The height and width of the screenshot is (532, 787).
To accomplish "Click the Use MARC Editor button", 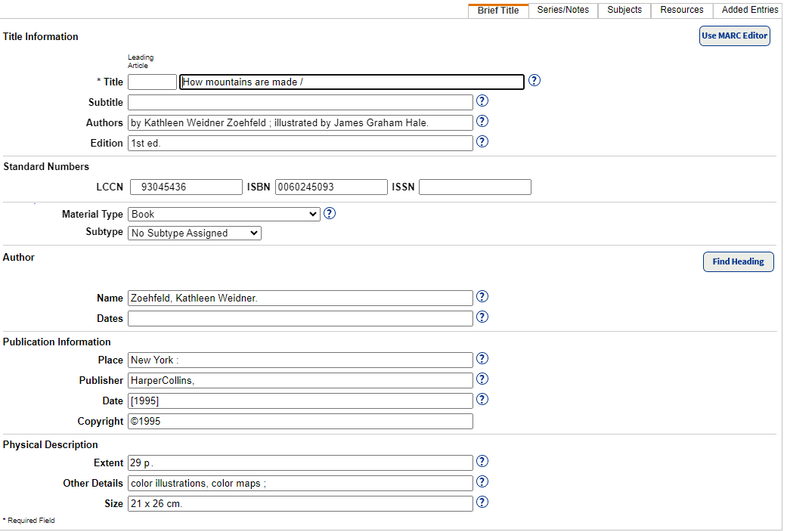I will [x=734, y=36].
